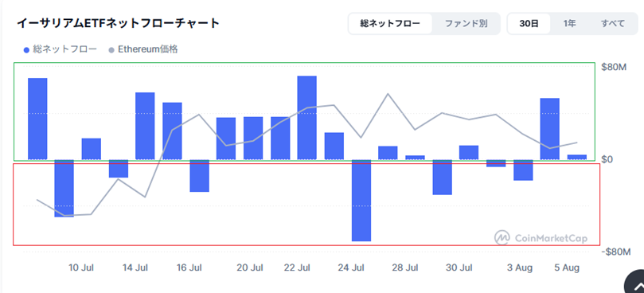644x293 pixels.
Task: Click the negative bar at 16 Jul
Action: coord(199,175)
